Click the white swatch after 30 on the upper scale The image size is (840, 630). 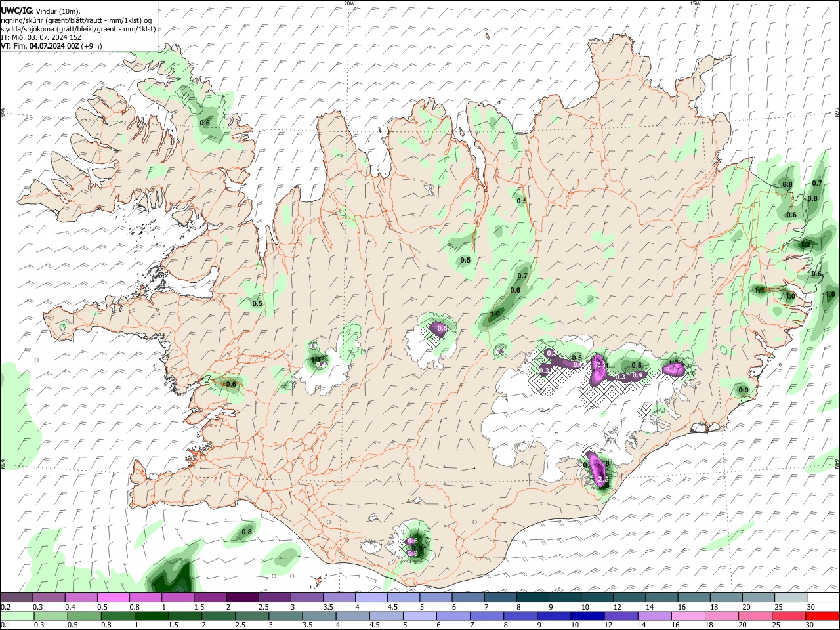[824, 597]
